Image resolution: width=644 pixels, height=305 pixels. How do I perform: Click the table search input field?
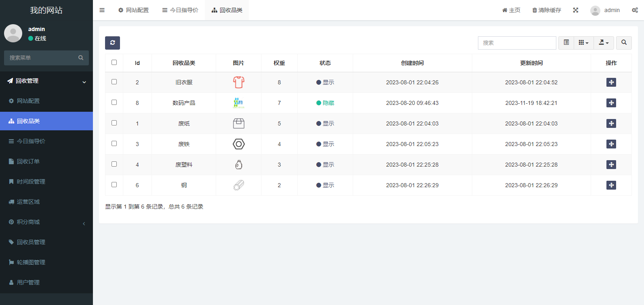(517, 43)
